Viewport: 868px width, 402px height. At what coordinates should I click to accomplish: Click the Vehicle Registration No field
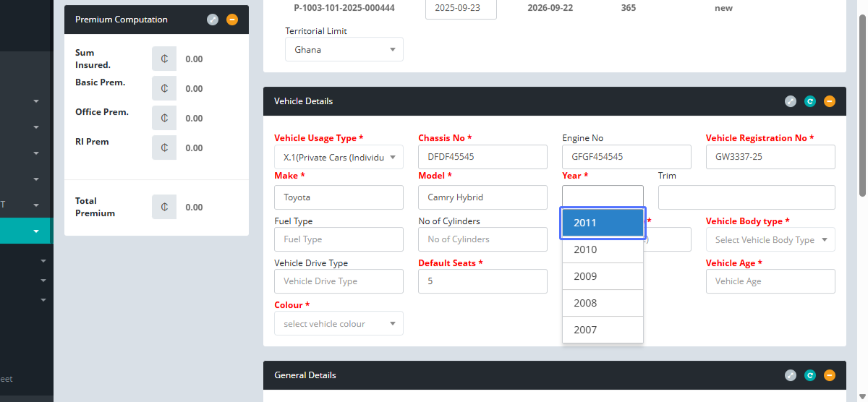pos(770,157)
